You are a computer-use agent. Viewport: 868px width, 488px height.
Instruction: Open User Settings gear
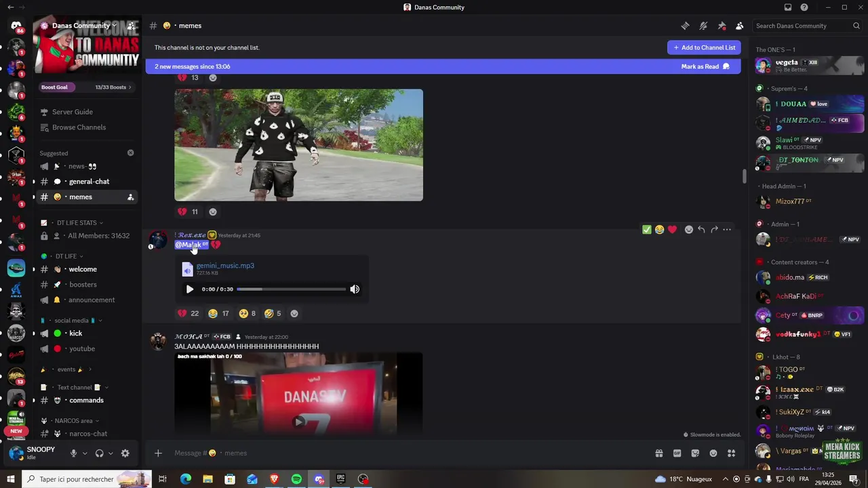point(125,453)
